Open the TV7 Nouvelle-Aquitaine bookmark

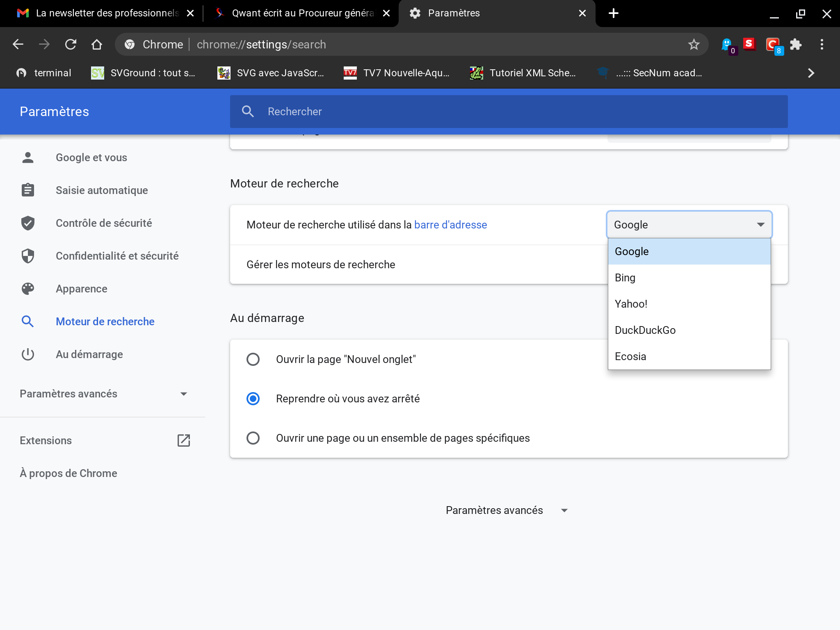click(x=397, y=73)
